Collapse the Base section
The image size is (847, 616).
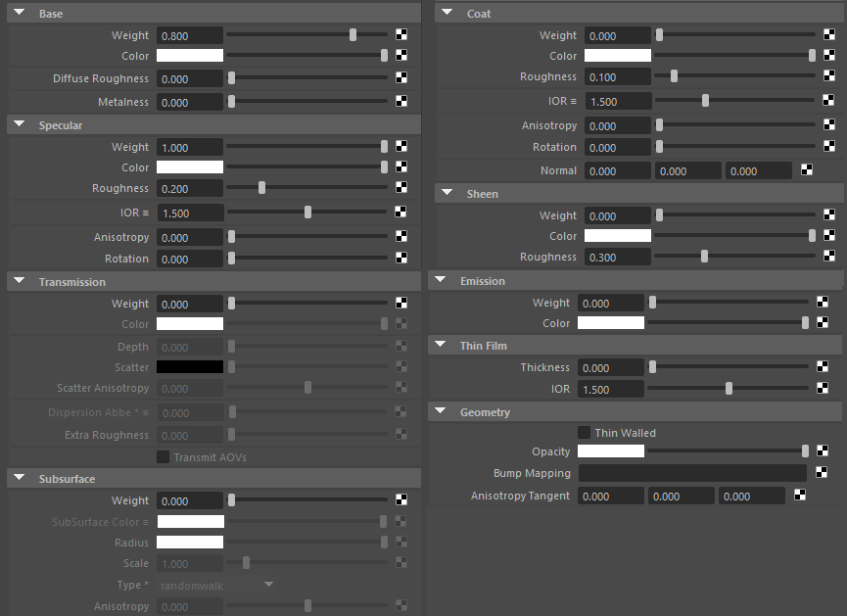(19, 13)
